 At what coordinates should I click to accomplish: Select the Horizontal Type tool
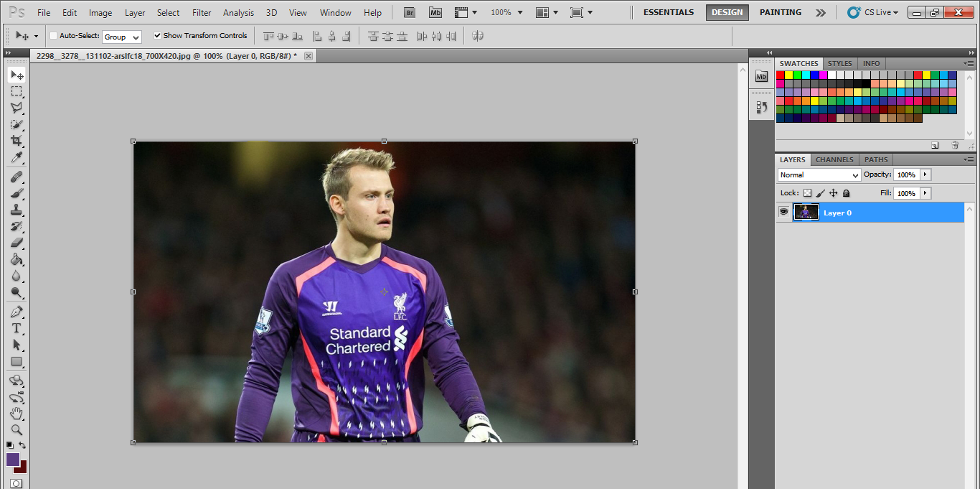point(17,328)
